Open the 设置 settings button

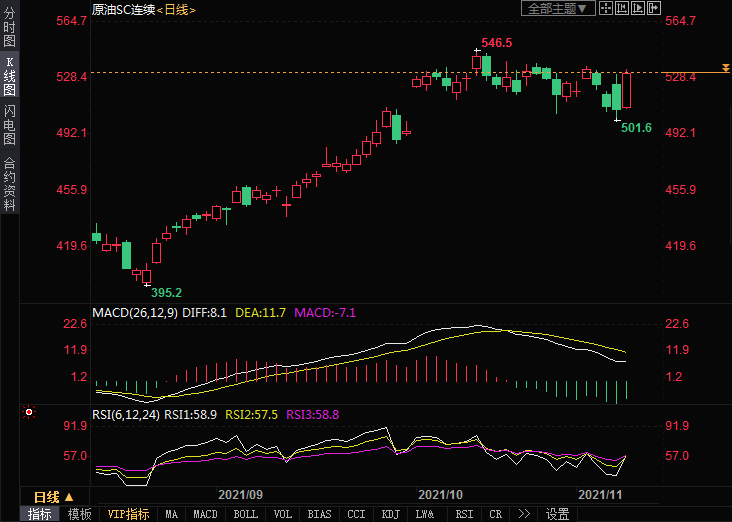click(x=557, y=514)
